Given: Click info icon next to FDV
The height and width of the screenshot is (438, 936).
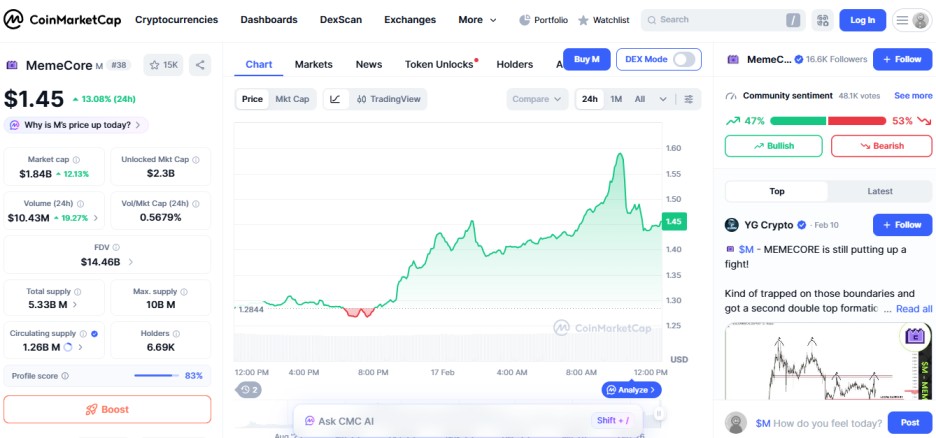Looking at the screenshot, I should click(116, 247).
